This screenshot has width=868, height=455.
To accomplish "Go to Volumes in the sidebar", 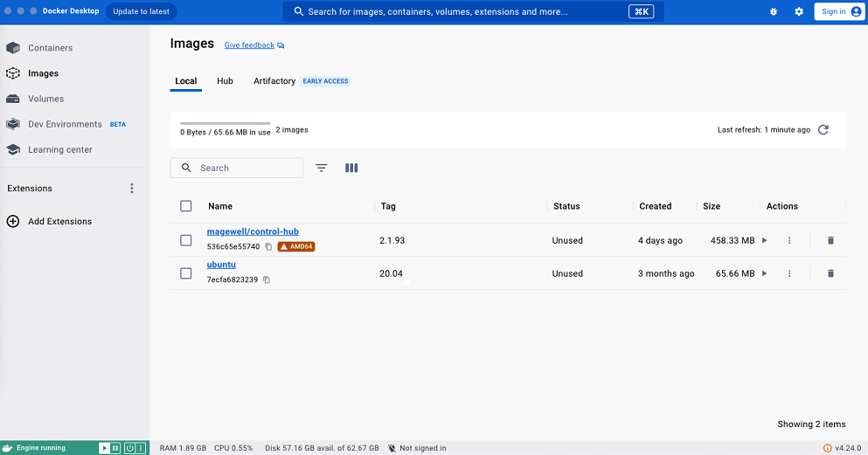I will pos(45,99).
